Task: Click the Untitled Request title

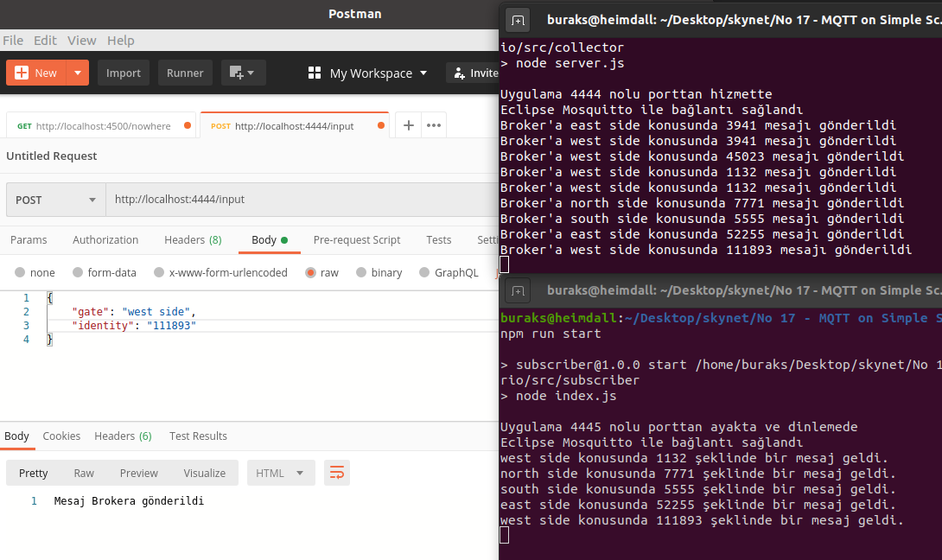Action: pos(52,156)
